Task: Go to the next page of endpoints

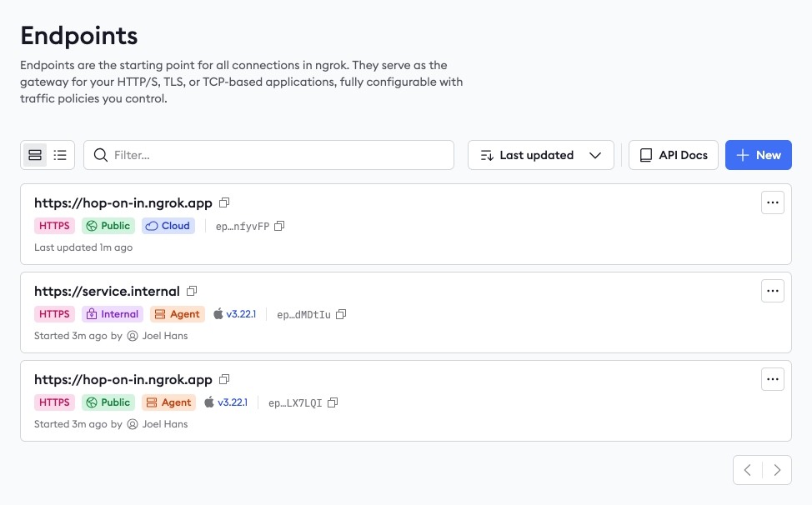Action: 777,470
